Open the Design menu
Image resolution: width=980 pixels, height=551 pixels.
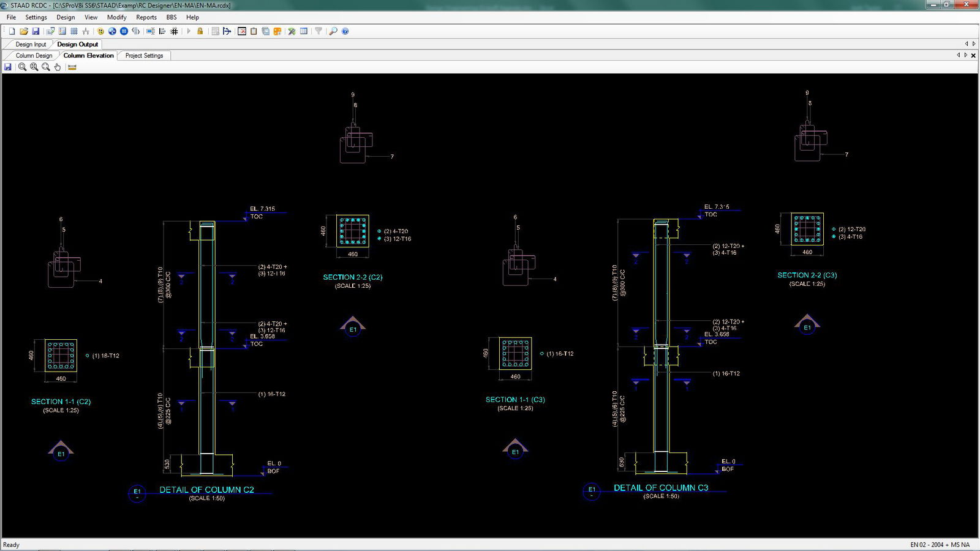pos(66,17)
